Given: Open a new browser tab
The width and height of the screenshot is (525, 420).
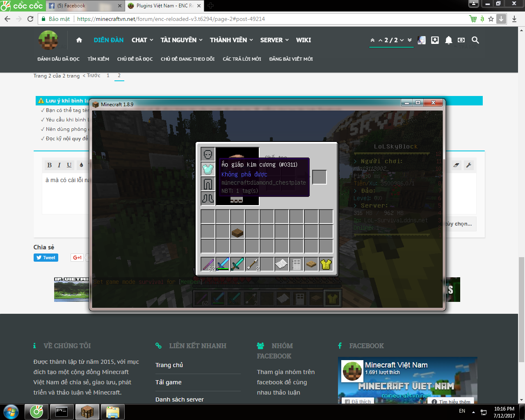Looking at the screenshot, I should [211, 6].
